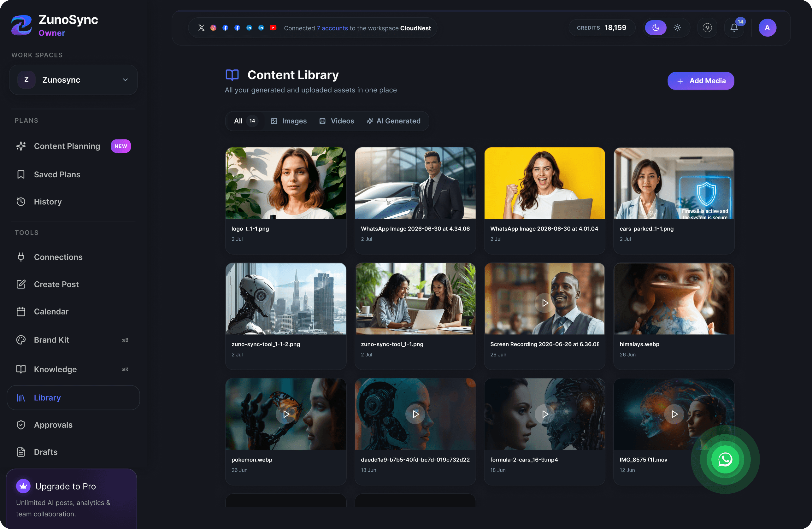812x529 pixels.
Task: Click the lightbulb tips icon
Action: (707, 28)
